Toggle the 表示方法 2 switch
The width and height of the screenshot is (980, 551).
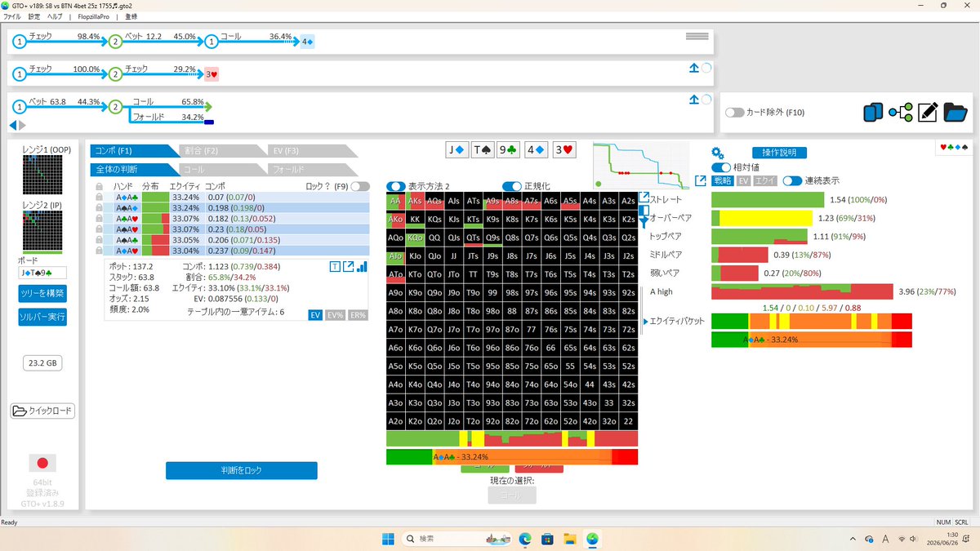(x=396, y=186)
